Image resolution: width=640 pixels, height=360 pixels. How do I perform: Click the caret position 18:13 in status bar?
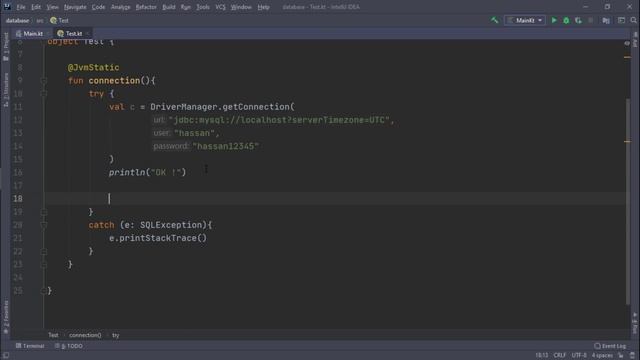click(x=542, y=356)
